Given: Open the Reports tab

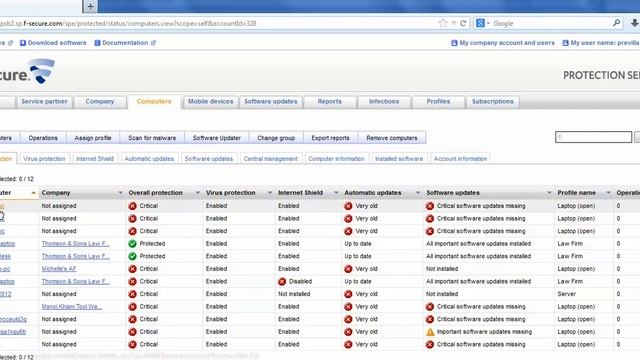Looking at the screenshot, I should [x=329, y=102].
